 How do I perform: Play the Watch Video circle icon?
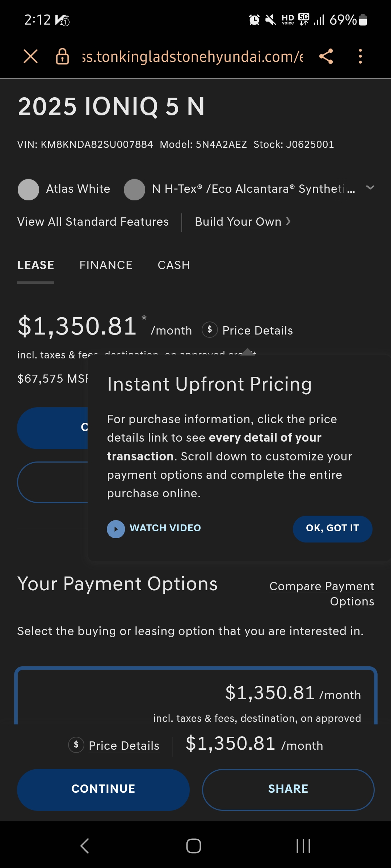coord(116,529)
